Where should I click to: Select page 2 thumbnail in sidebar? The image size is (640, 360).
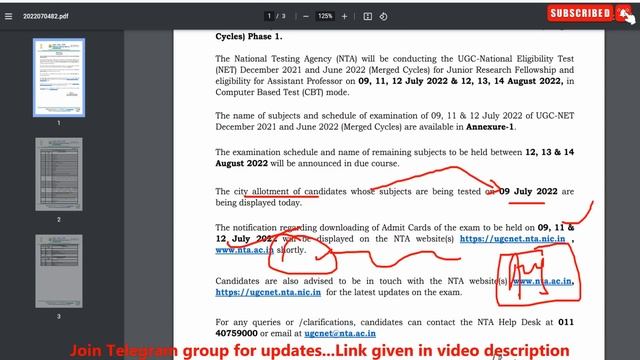pyautogui.click(x=59, y=174)
